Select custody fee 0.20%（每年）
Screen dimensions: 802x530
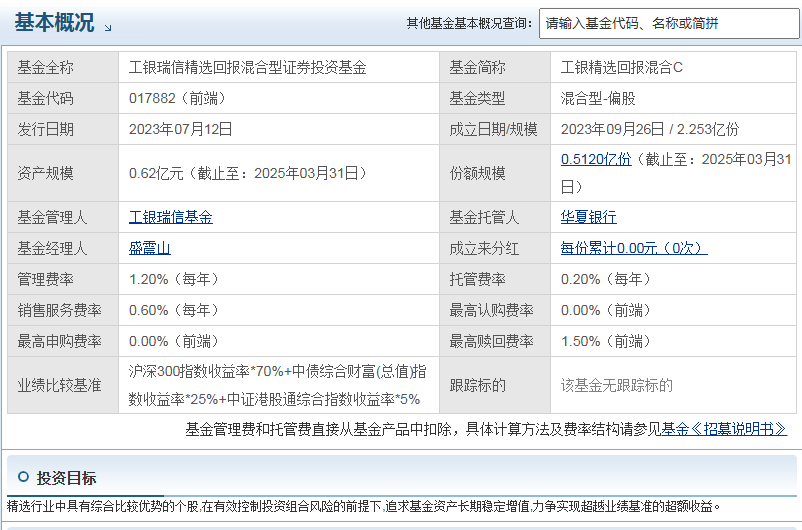pyautogui.click(x=607, y=279)
